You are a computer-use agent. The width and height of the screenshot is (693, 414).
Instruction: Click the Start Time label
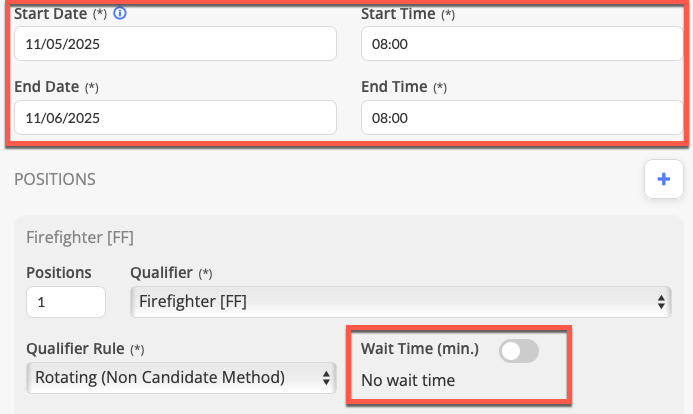(397, 15)
